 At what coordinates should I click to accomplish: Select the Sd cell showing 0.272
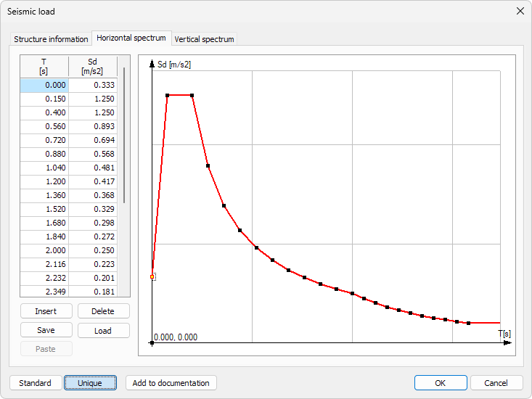[93, 237]
